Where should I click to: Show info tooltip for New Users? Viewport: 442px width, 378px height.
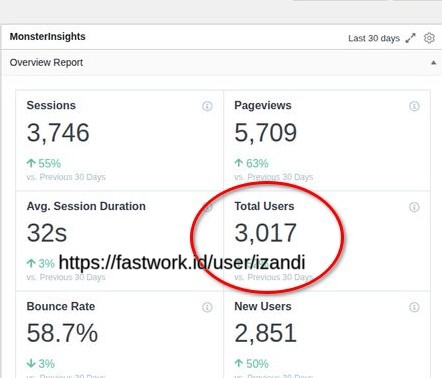click(x=414, y=307)
